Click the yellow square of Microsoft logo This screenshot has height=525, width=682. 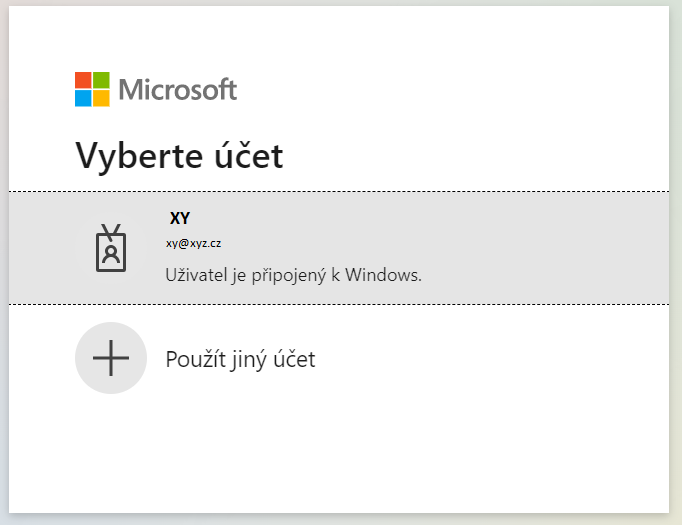point(101,98)
